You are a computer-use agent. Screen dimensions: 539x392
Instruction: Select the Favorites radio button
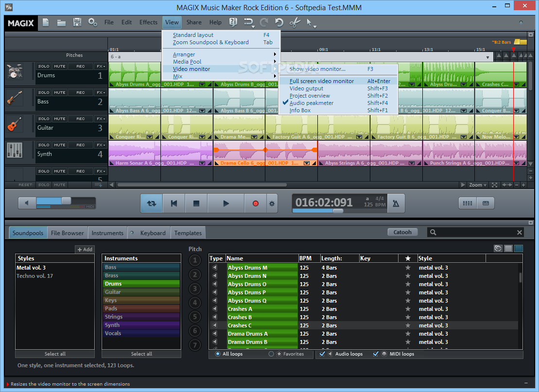pyautogui.click(x=271, y=354)
